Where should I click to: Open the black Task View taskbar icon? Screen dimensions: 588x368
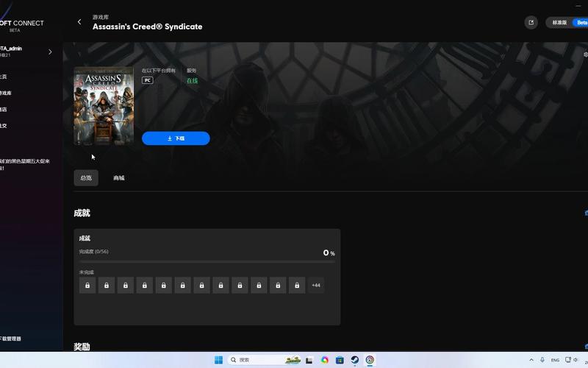309,360
